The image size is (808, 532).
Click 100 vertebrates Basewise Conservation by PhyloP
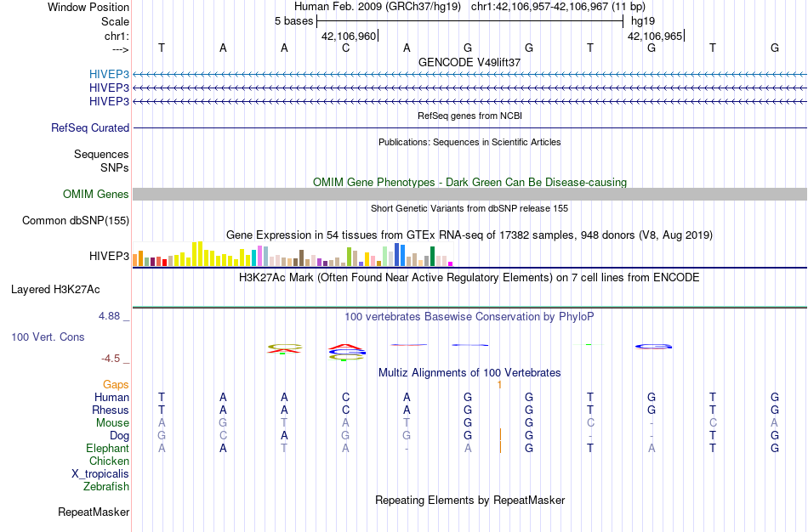tap(469, 317)
